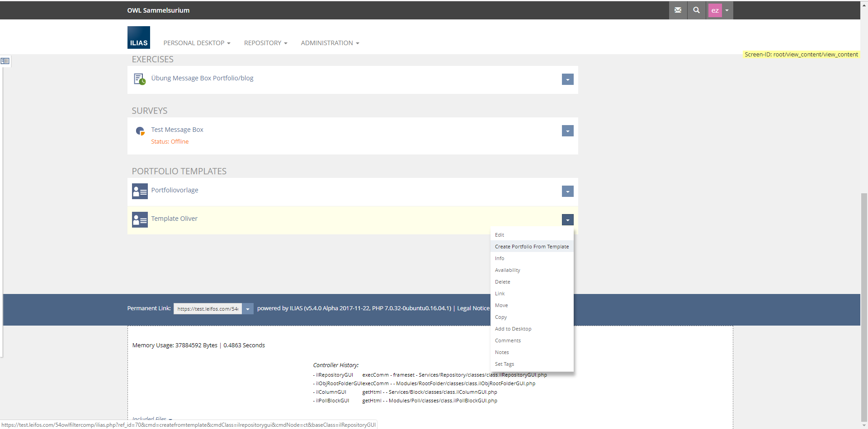Click the search magnifier icon
868x429 pixels.
point(696,10)
